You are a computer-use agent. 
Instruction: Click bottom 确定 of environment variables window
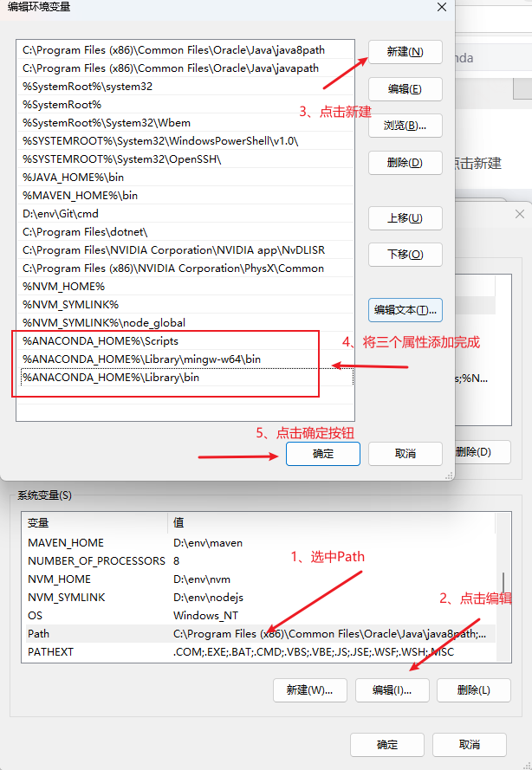(387, 745)
